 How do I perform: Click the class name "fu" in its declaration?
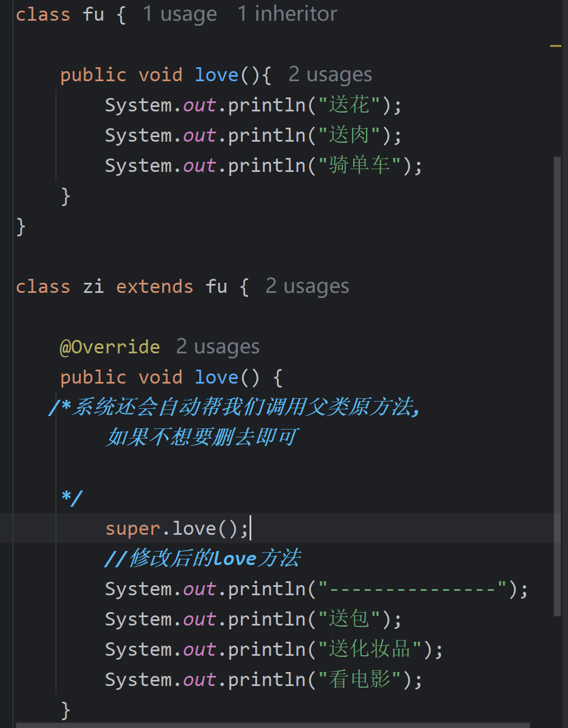coord(93,14)
